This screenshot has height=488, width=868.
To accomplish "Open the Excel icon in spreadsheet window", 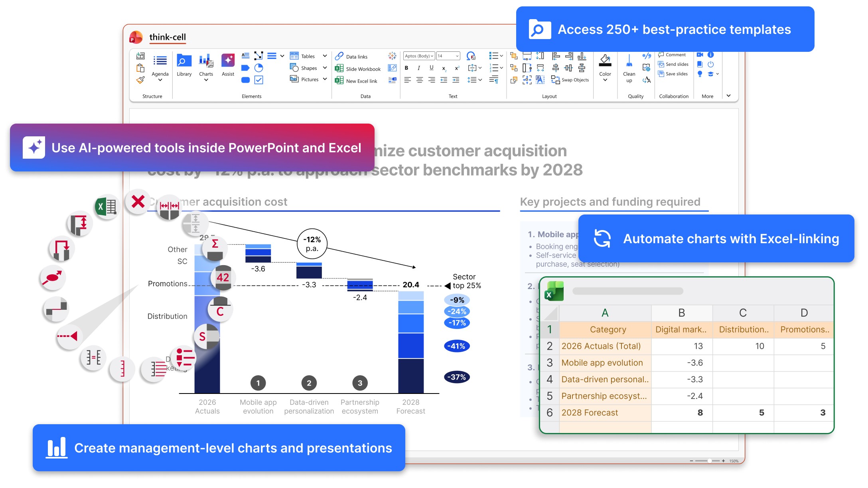I will pyautogui.click(x=555, y=291).
